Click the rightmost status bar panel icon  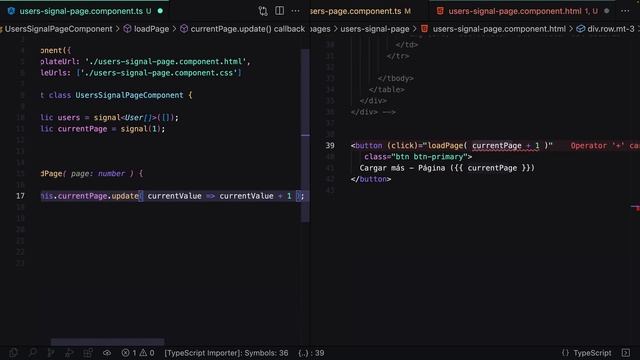[x=626, y=353]
